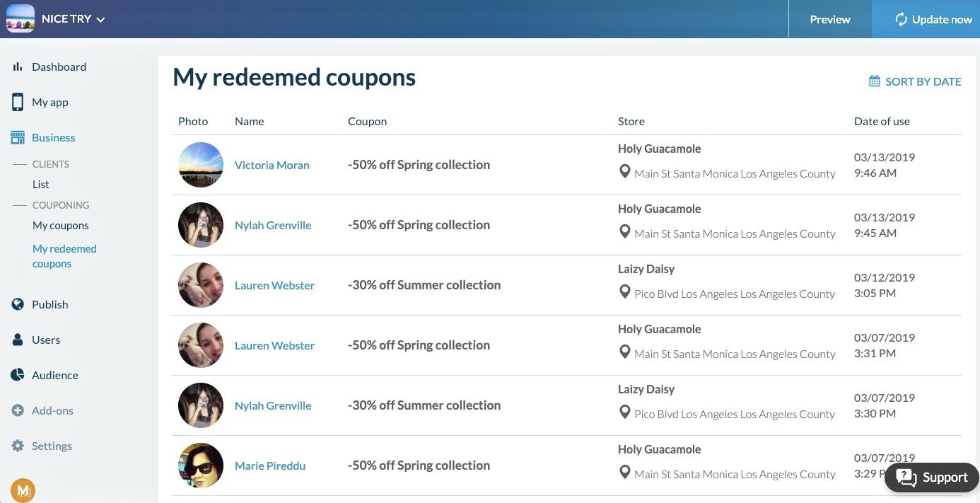Screen dimensions: 980x503
Task: Click the calendar icon beside Sort by Date
Action: [x=875, y=81]
